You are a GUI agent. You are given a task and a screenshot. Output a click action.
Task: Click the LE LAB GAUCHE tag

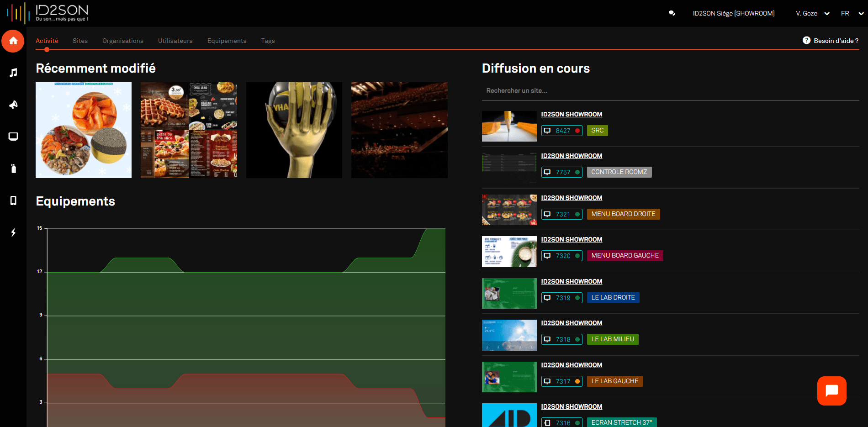point(614,381)
